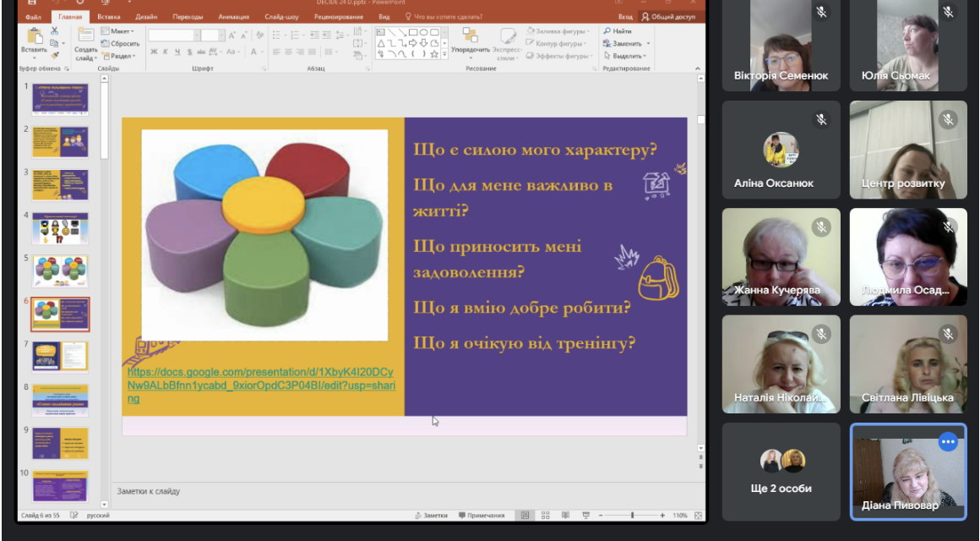Screen dimensions: 980x541
Task: Click the zoom slider in status bar
Action: pos(631,516)
